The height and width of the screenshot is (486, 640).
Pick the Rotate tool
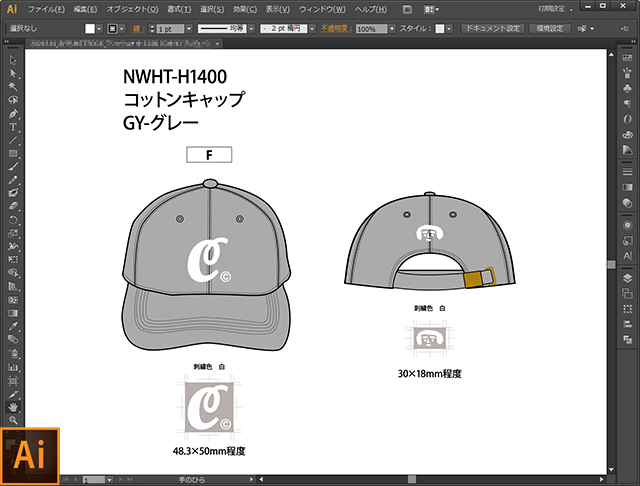13,219
